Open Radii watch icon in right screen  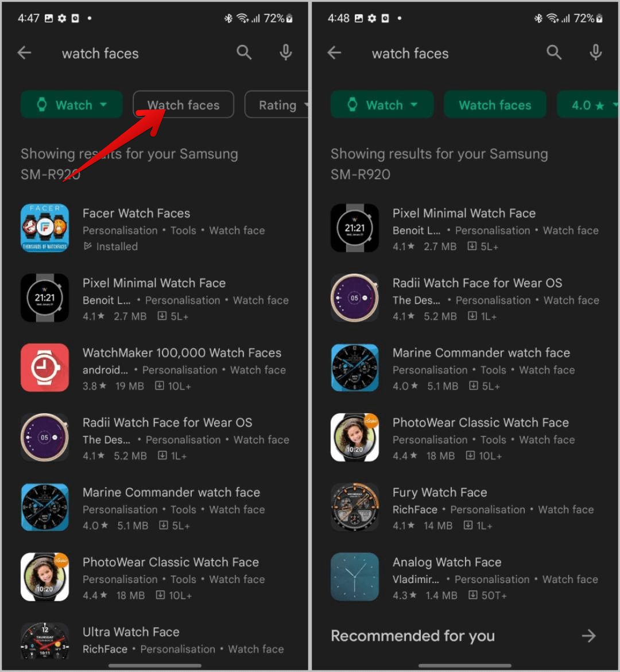point(355,298)
